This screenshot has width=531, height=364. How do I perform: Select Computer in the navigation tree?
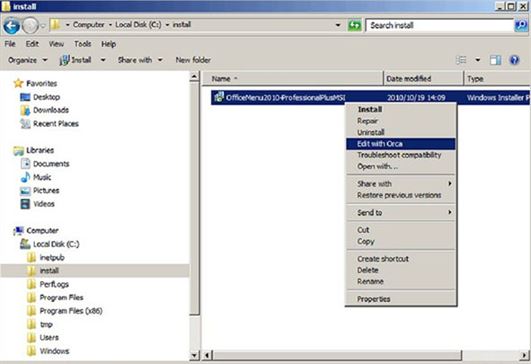(42, 231)
